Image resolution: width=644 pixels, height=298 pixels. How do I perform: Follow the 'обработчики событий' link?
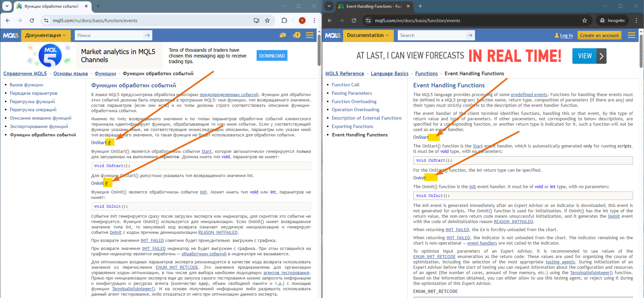coord(204,254)
